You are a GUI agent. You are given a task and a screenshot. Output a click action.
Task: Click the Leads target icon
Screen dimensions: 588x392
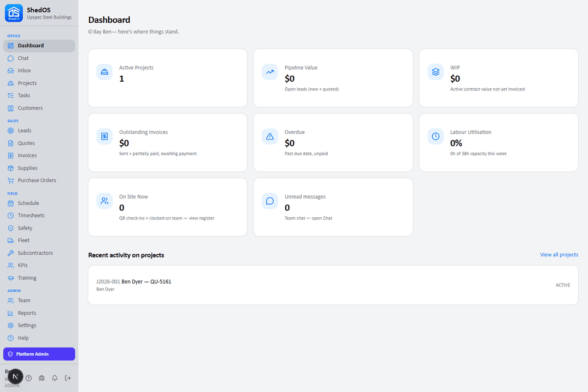[x=10, y=131]
